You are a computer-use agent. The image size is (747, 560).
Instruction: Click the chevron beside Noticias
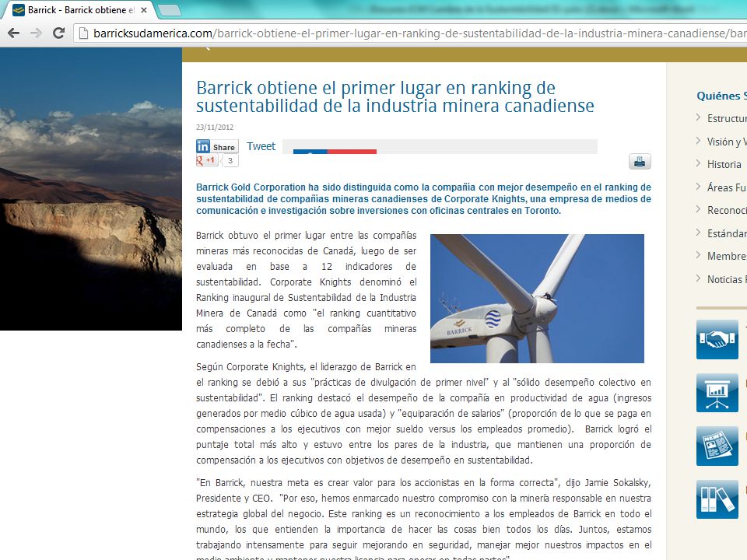[x=699, y=278]
